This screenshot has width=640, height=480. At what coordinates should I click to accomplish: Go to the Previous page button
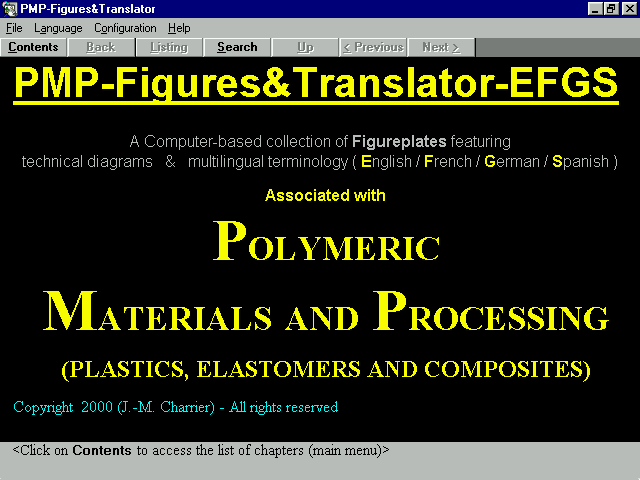(373, 47)
